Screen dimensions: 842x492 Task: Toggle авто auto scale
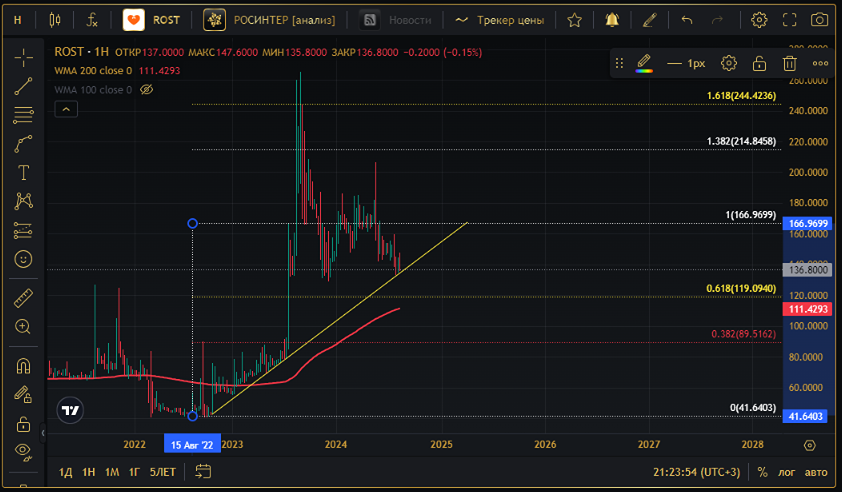(816, 472)
